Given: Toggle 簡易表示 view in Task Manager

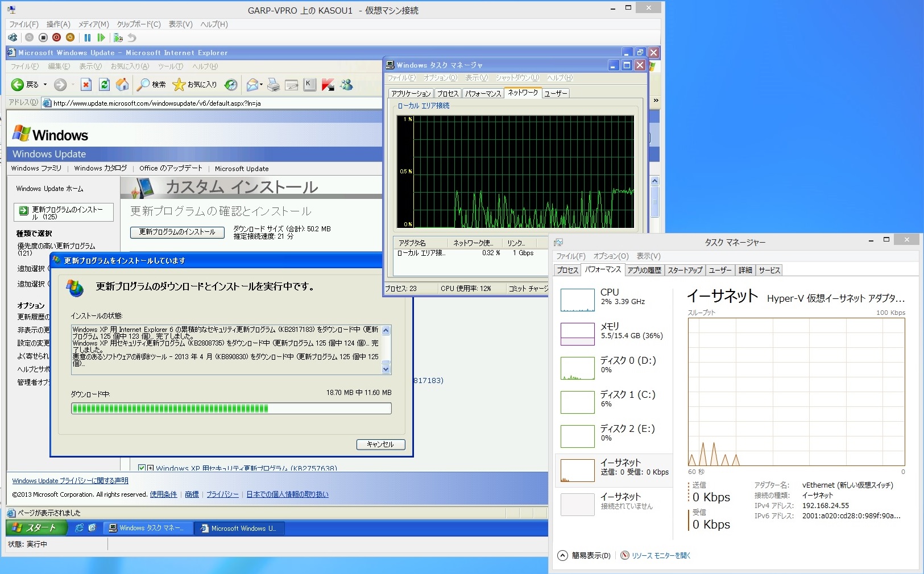Looking at the screenshot, I should click(x=585, y=555).
